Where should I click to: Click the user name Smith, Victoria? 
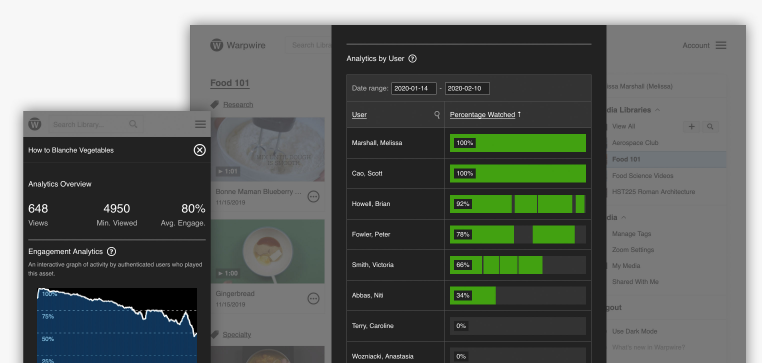[373, 265]
